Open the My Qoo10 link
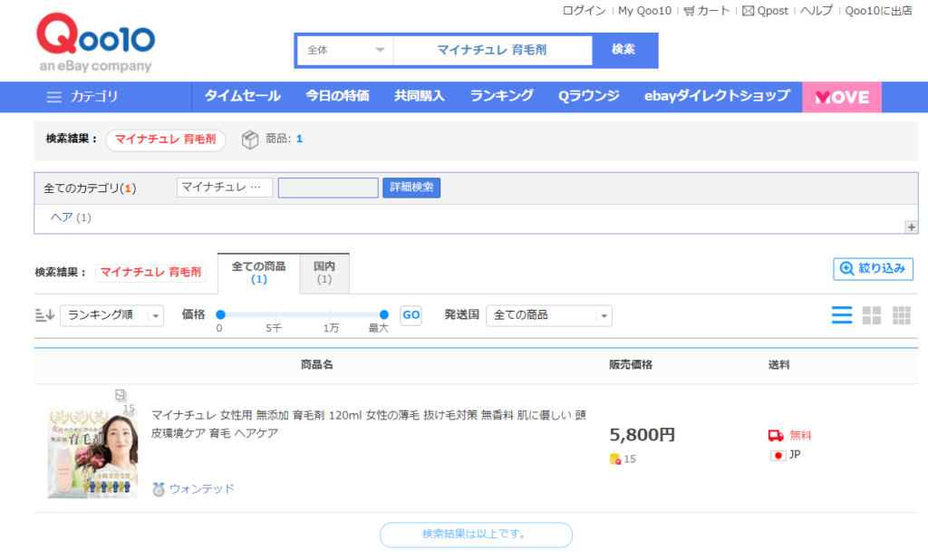This screenshot has width=928, height=560. 644,11
